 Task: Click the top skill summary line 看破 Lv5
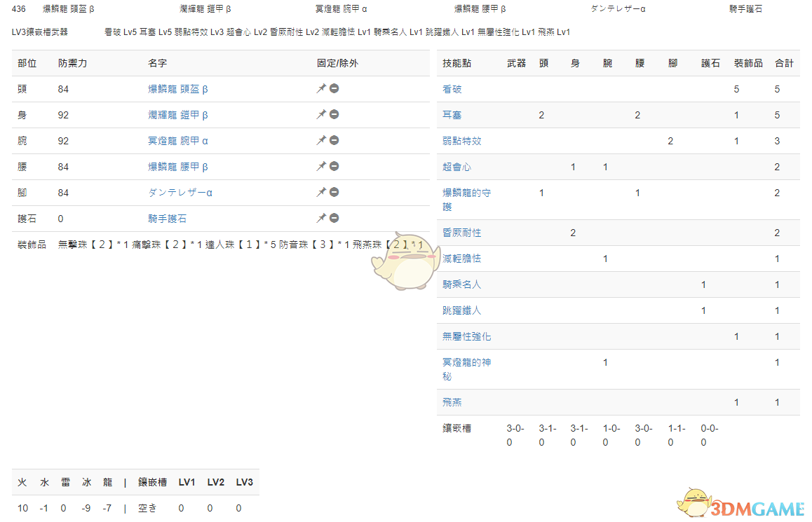click(337, 32)
